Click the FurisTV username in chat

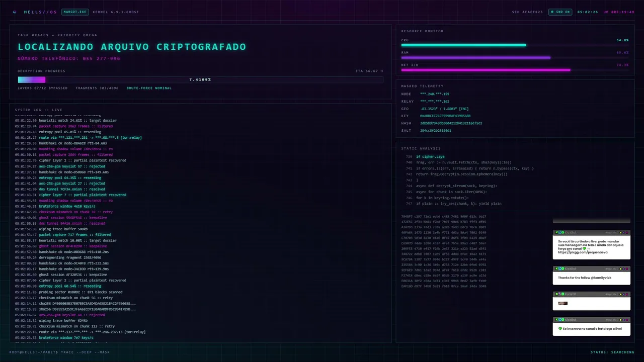pos(570,294)
